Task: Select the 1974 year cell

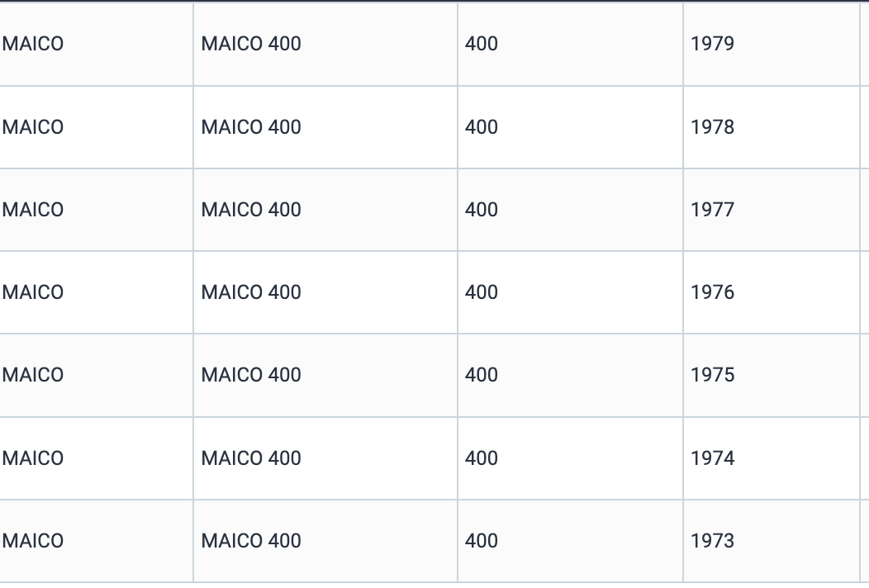Action: [712, 458]
